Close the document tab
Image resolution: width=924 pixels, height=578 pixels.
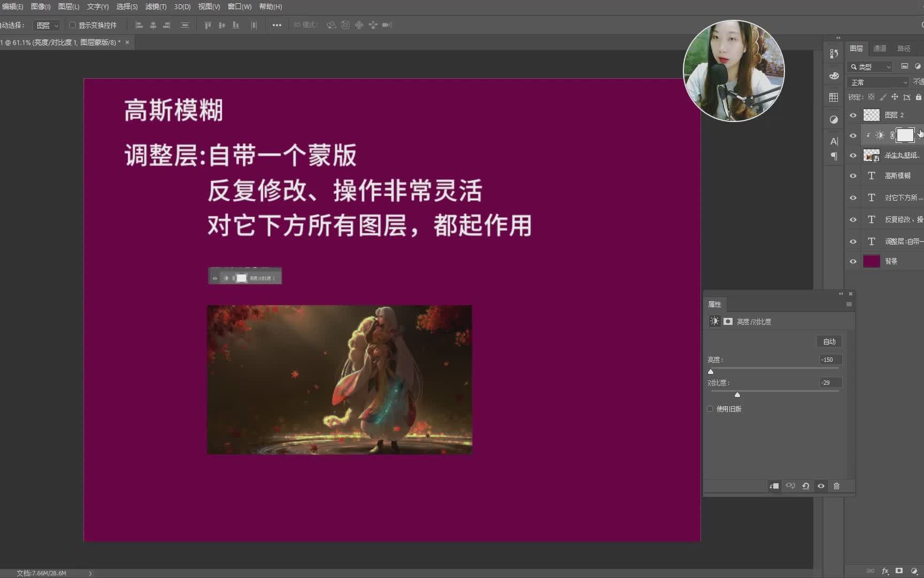point(127,42)
